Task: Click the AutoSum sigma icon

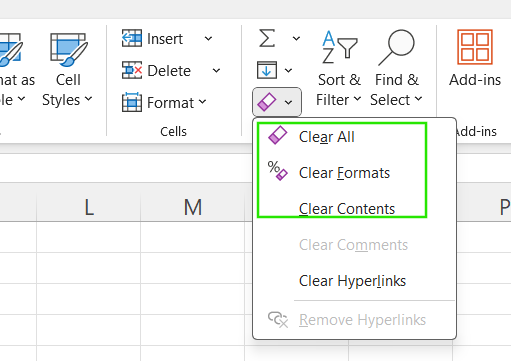Action: [267, 38]
